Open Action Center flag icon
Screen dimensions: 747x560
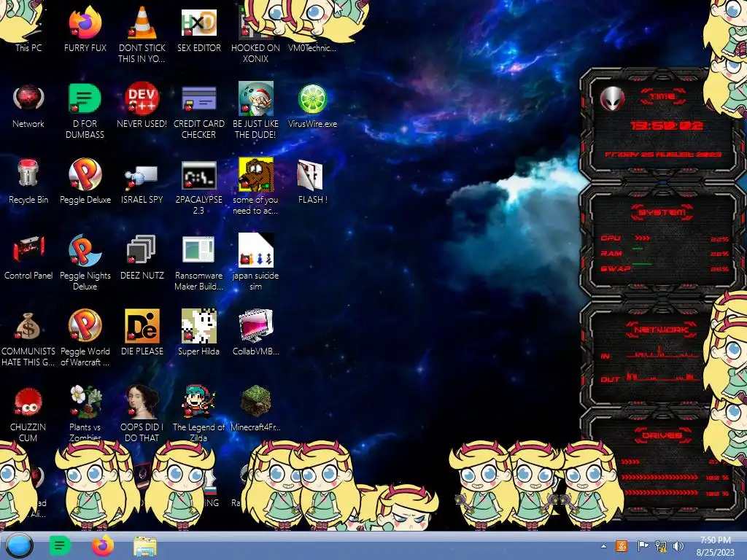[643, 545]
